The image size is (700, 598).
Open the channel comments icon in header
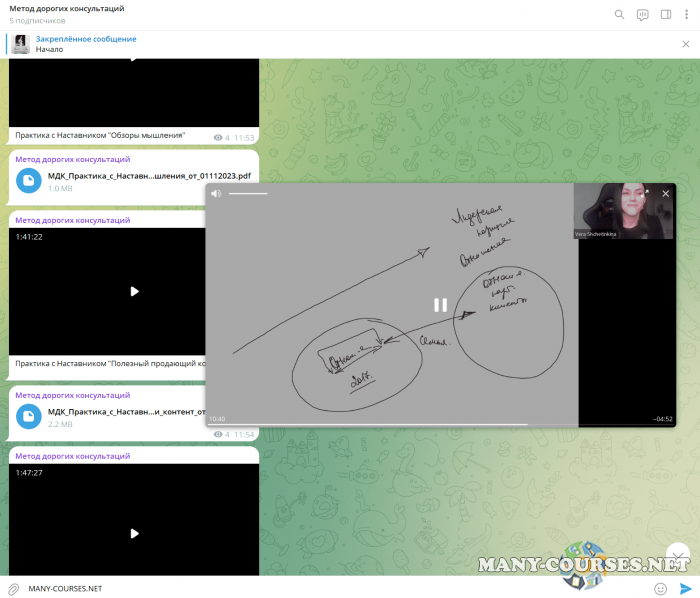(643, 14)
